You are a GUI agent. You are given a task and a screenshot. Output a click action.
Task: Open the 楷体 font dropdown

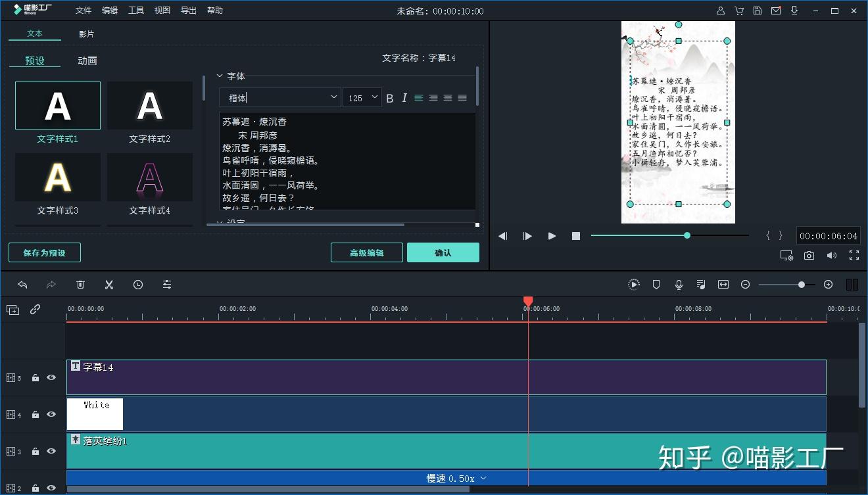280,97
